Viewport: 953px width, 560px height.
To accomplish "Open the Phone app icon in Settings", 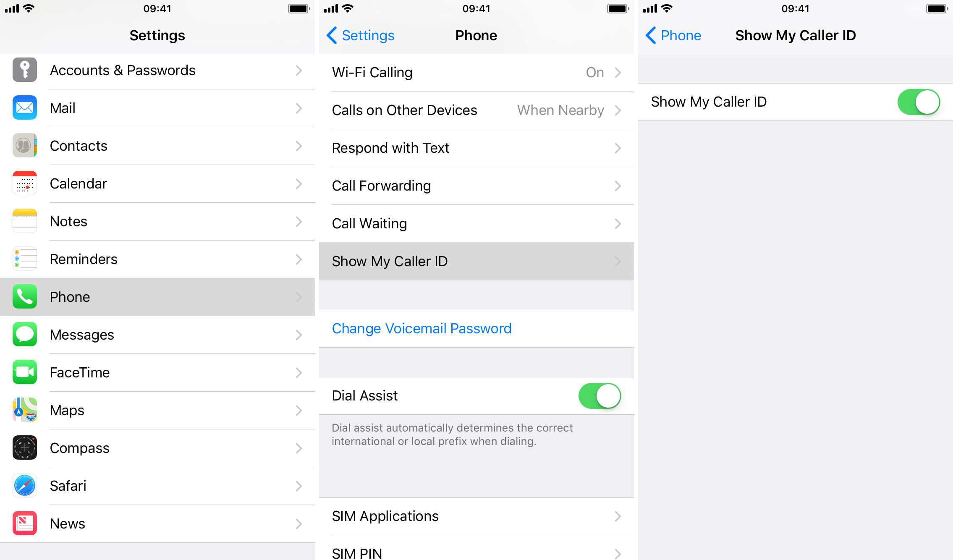I will 24,296.
